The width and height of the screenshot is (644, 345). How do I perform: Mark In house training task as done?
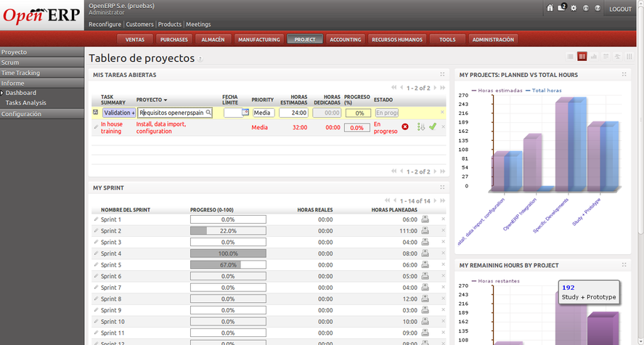[432, 127]
